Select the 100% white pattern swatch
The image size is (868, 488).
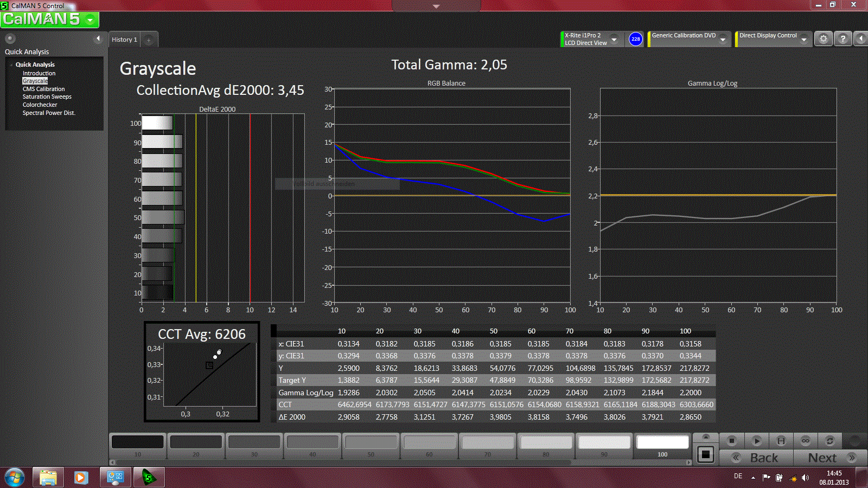662,446
